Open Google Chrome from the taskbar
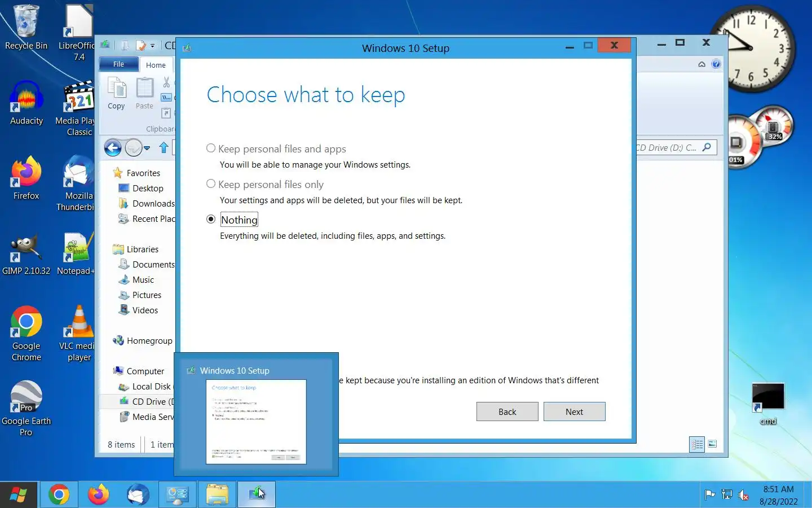The height and width of the screenshot is (508, 812). [59, 495]
